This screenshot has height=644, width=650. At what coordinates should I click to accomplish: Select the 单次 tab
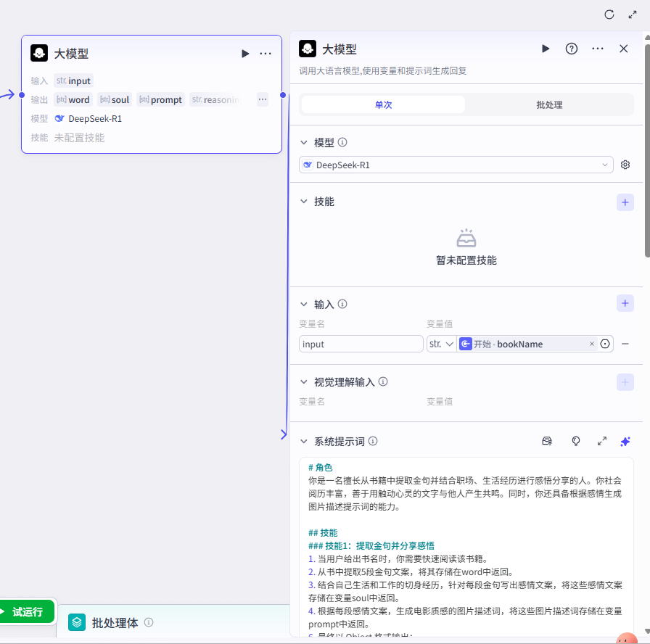[x=383, y=104]
